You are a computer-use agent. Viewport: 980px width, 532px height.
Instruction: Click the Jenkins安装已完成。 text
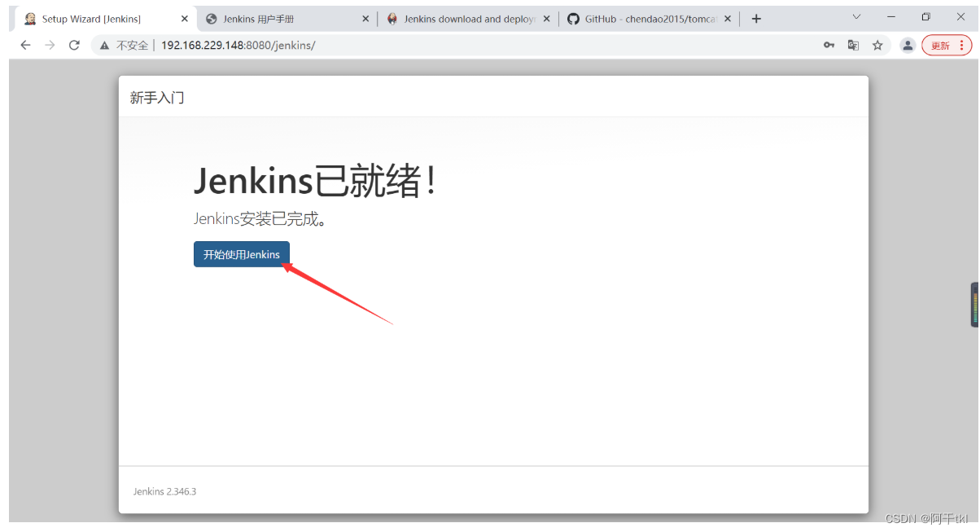[260, 219]
